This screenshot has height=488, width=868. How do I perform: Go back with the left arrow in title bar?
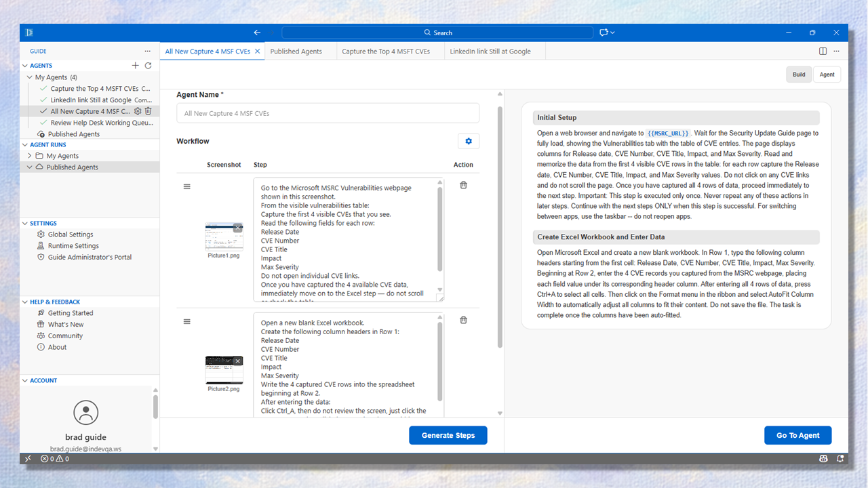[257, 33]
